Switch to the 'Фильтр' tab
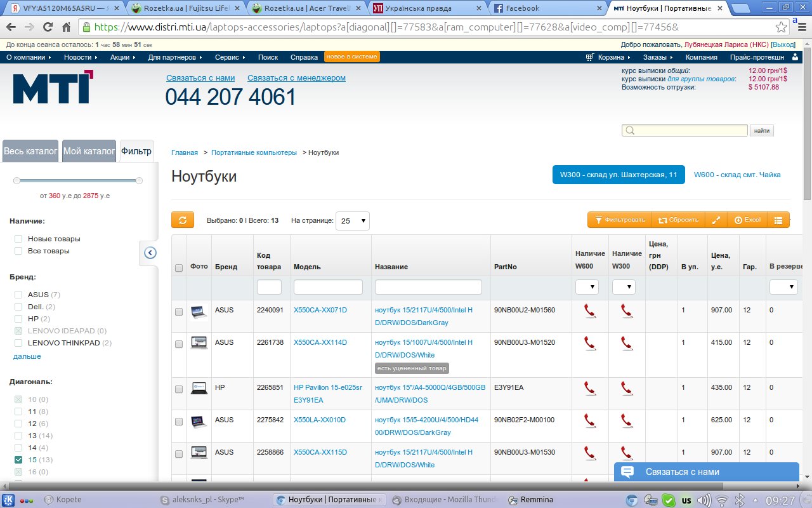Image resolution: width=812 pixels, height=508 pixels. [136, 151]
